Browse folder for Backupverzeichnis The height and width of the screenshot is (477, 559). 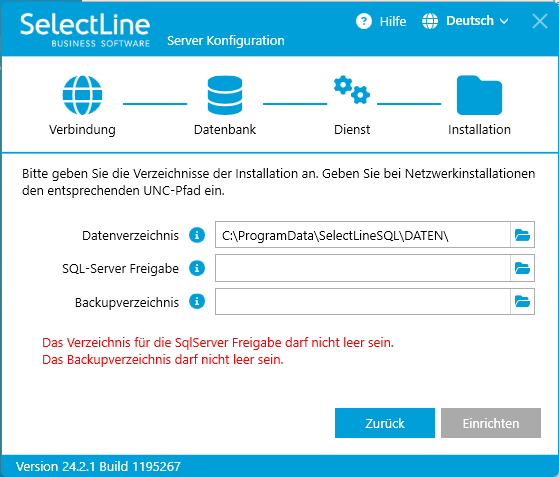(x=522, y=302)
